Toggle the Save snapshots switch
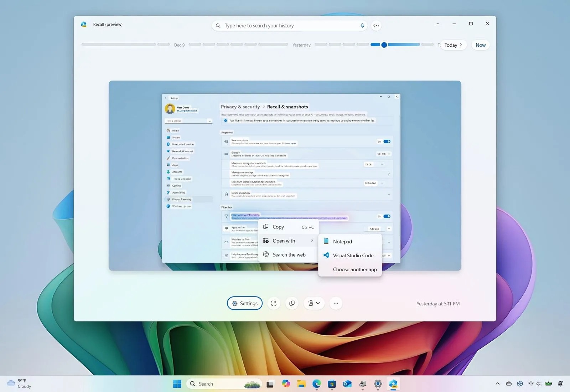This screenshot has width=570, height=392. [x=387, y=141]
